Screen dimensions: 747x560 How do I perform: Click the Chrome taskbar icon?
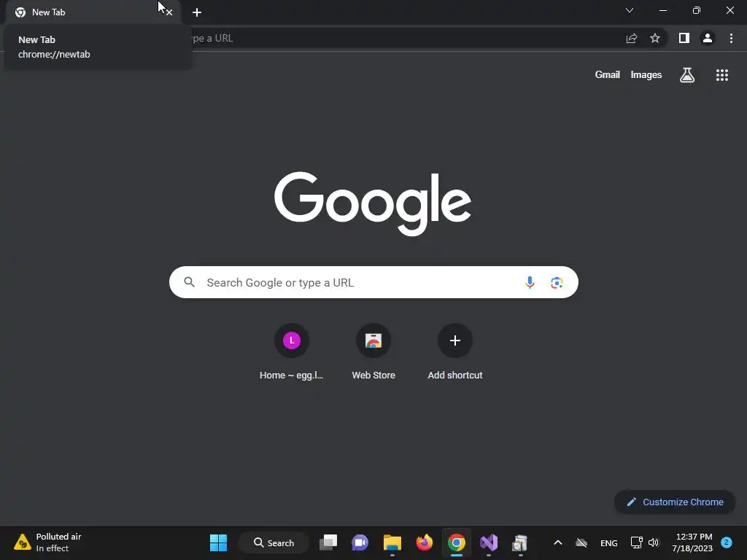457,542
